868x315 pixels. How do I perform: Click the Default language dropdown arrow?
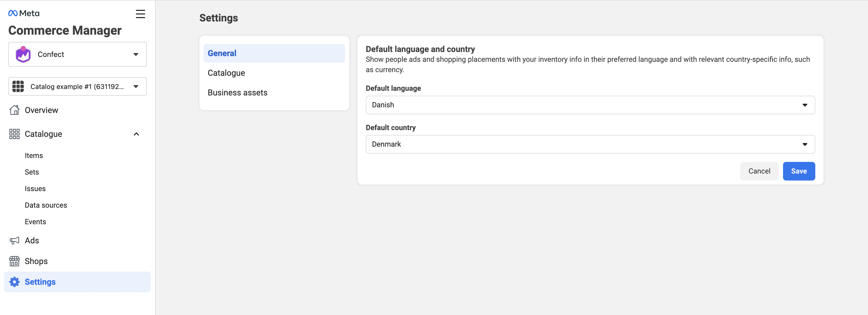point(805,105)
